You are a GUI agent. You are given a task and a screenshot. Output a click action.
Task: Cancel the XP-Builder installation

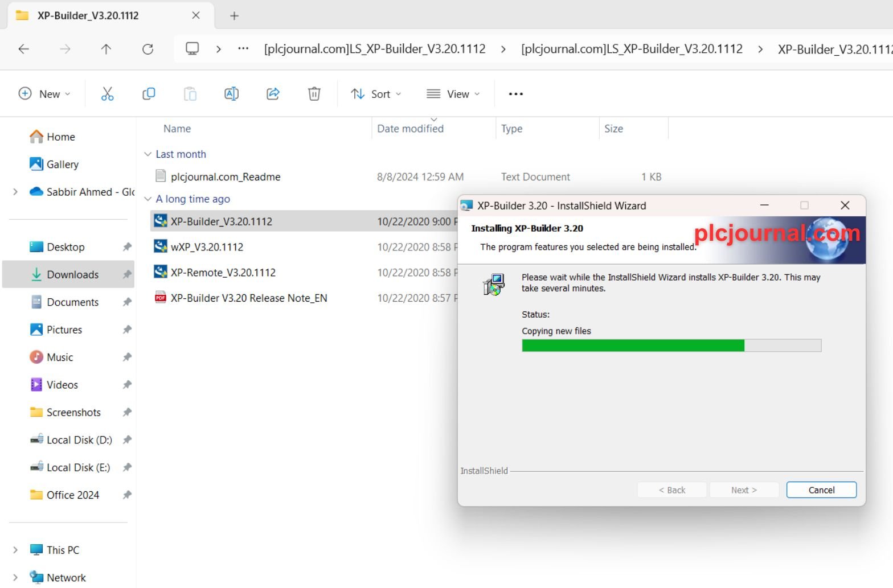click(x=821, y=490)
